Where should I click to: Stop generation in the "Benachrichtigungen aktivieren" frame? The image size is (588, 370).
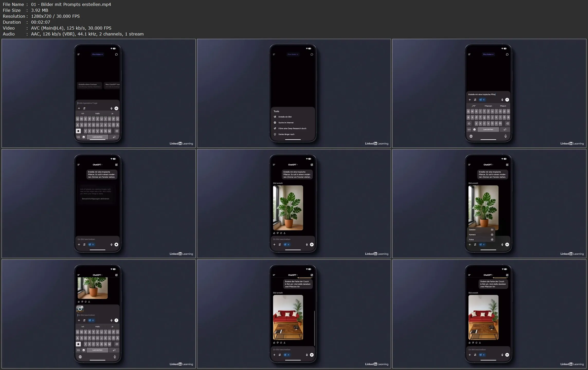[x=116, y=245]
